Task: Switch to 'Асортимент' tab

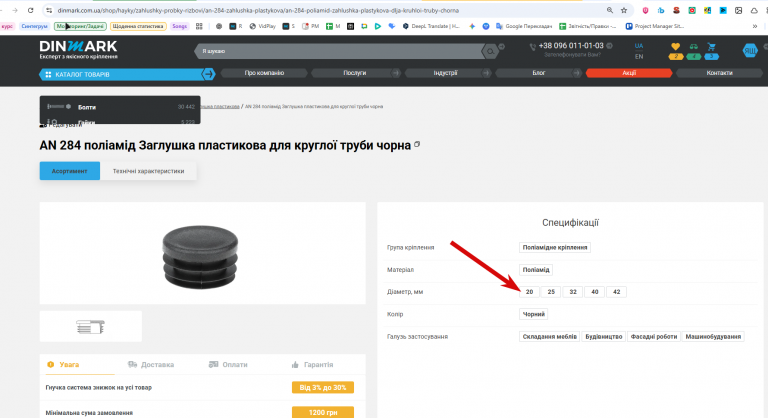Action: (x=70, y=171)
